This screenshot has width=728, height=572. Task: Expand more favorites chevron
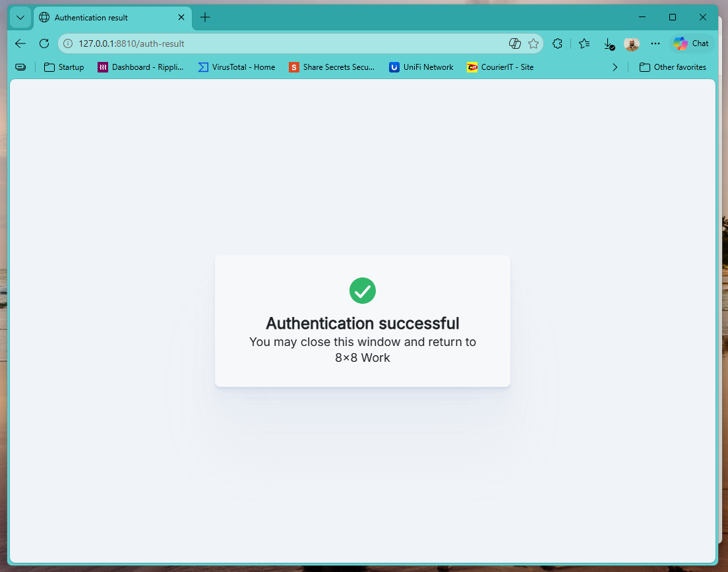tap(615, 67)
